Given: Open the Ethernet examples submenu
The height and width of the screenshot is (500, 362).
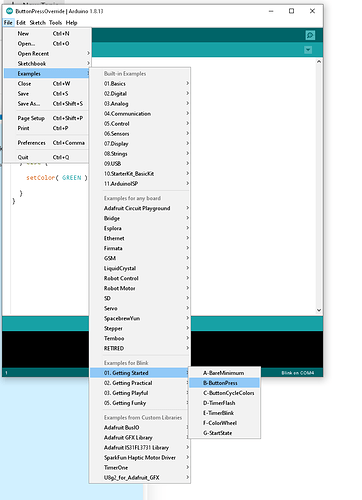Looking at the screenshot, I should 140,238.
